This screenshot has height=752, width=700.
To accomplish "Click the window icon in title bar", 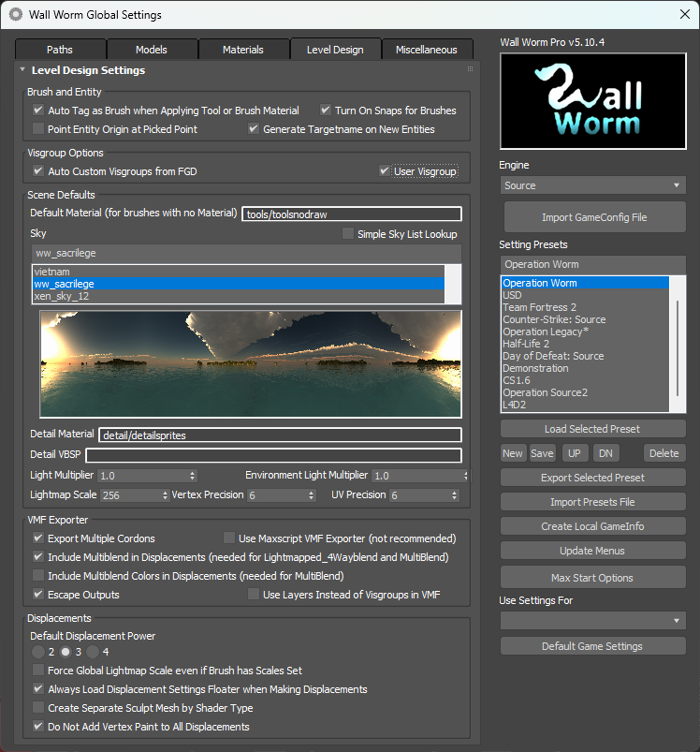I will 15,14.
